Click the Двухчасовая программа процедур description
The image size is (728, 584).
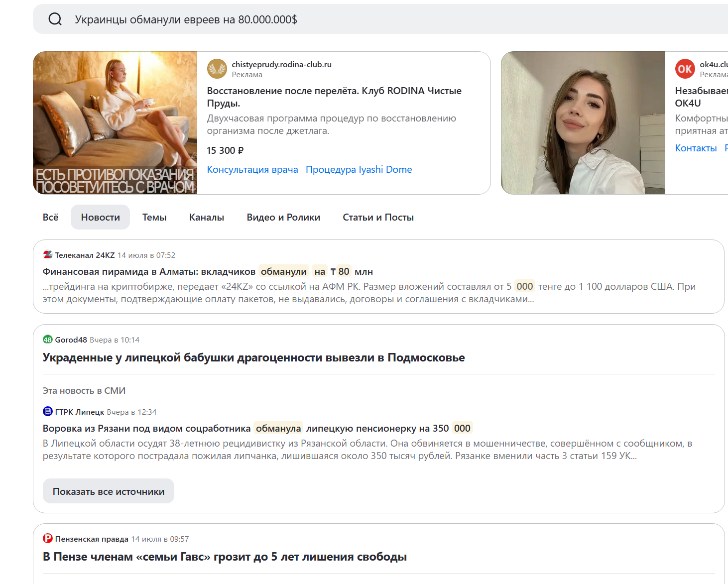332,124
